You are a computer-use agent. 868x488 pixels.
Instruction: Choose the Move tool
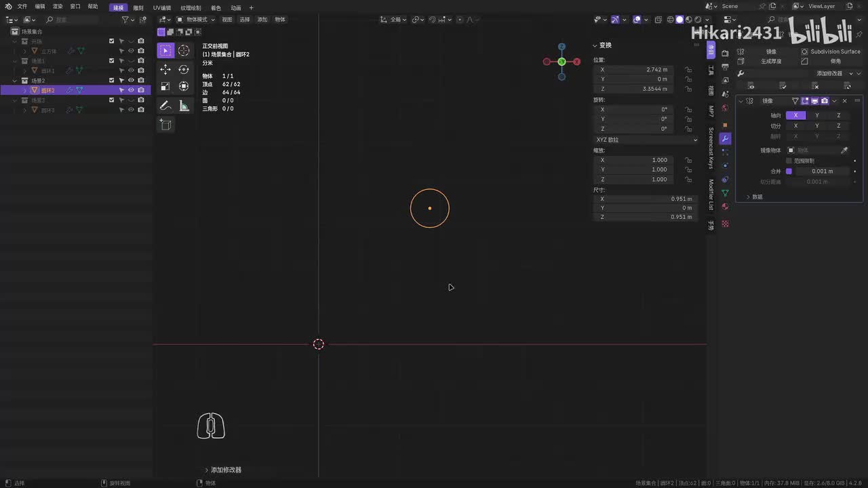[165, 69]
